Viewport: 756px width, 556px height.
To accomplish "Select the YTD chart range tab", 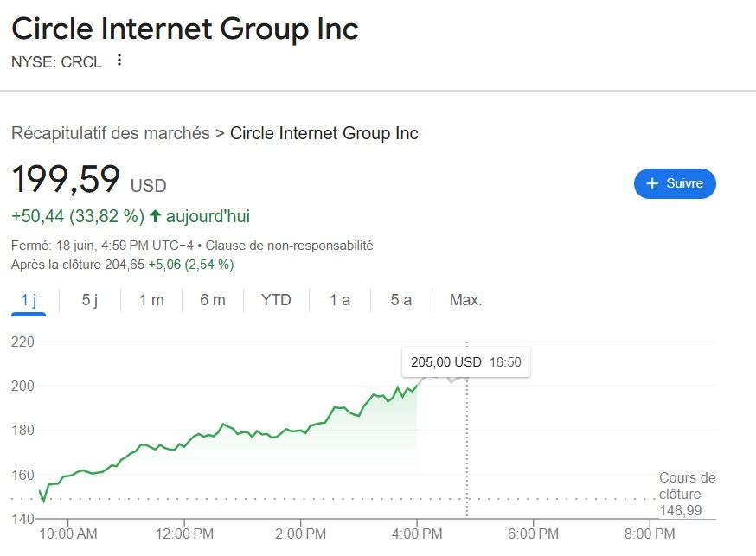I will 276,300.
